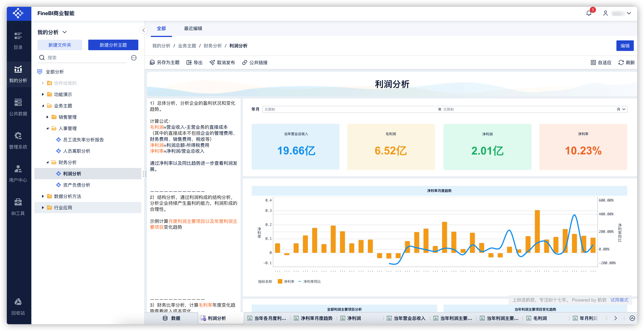Jump to 净利润 component tab
This screenshot has height=331, width=644.
click(x=351, y=318)
